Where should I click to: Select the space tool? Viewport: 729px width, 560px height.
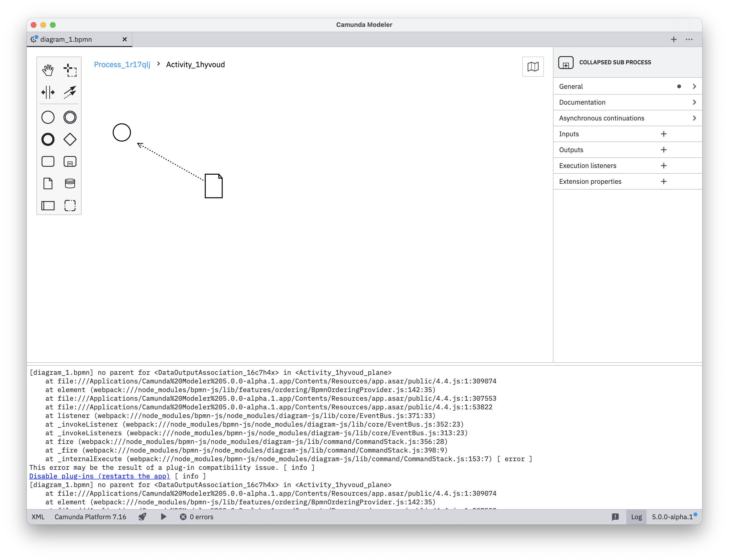click(x=48, y=92)
